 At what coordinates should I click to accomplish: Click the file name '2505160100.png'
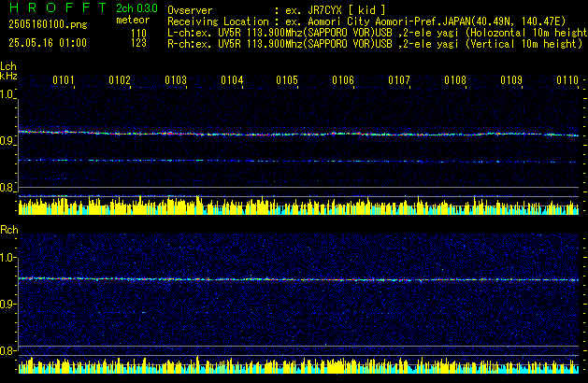point(48,24)
